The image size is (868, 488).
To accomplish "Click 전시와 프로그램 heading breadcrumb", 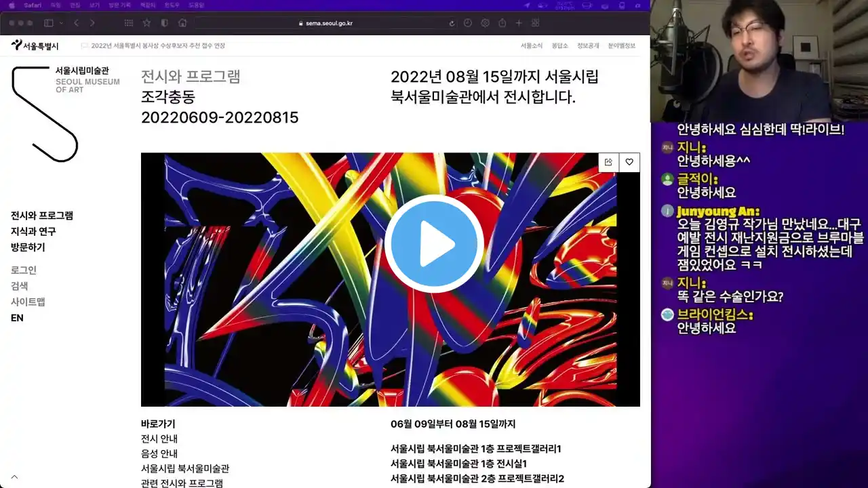I will pyautogui.click(x=191, y=77).
